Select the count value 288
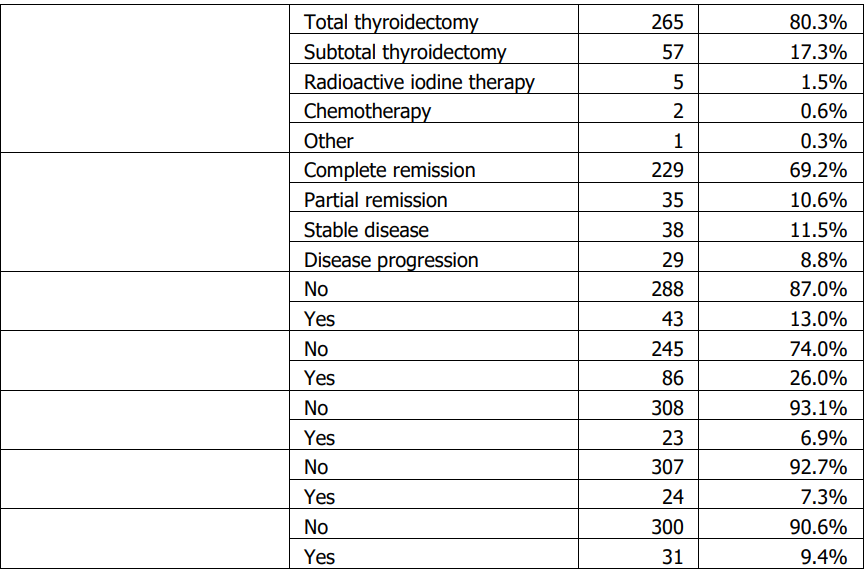866x572 pixels. click(666, 290)
